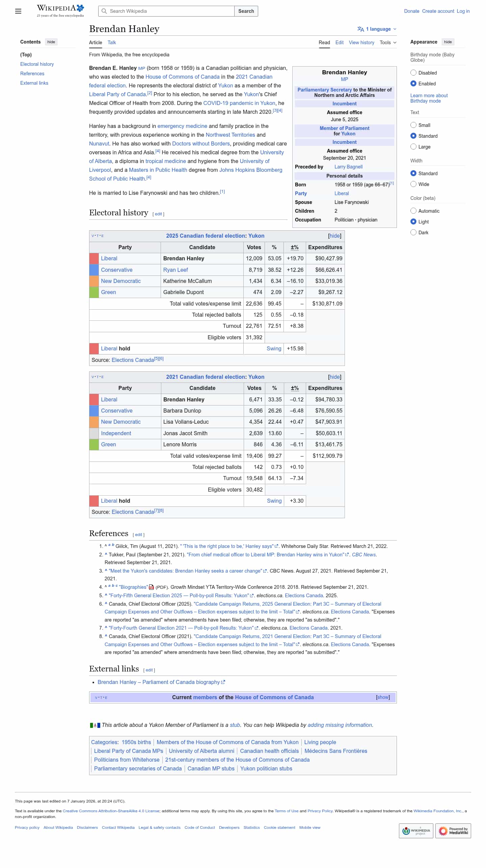The image size is (486, 868).
Task: Switch to the Talk tab
Action: [x=112, y=43]
